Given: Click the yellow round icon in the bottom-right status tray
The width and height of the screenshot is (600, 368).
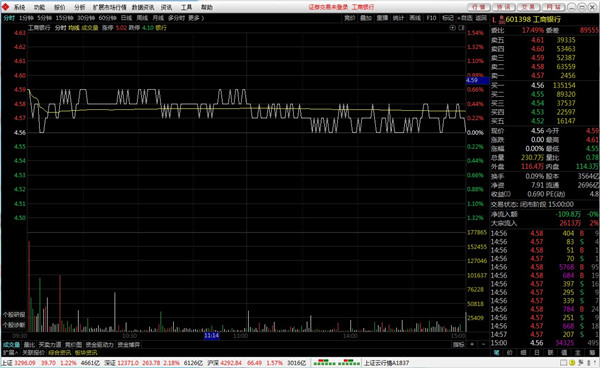Looking at the screenshot, I should pos(572,362).
